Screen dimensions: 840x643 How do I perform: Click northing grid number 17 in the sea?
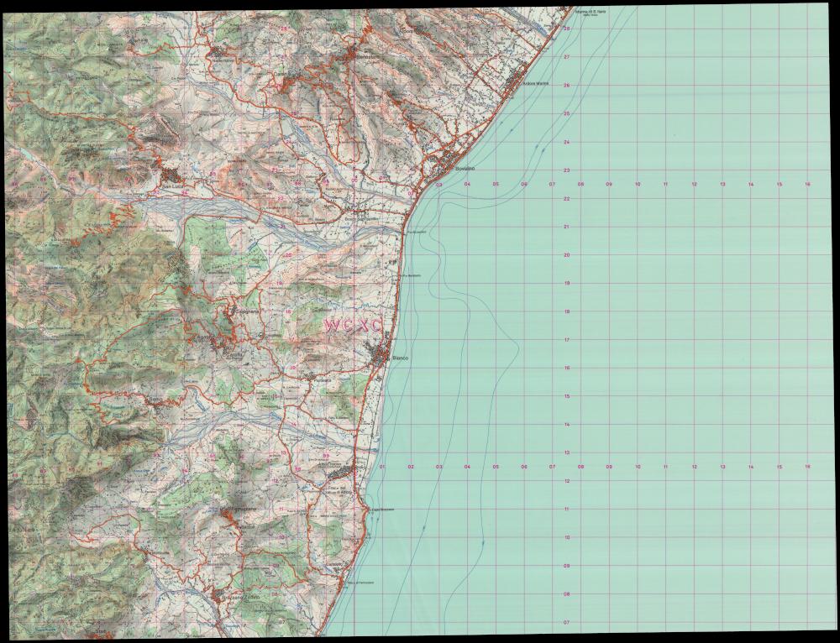(567, 340)
